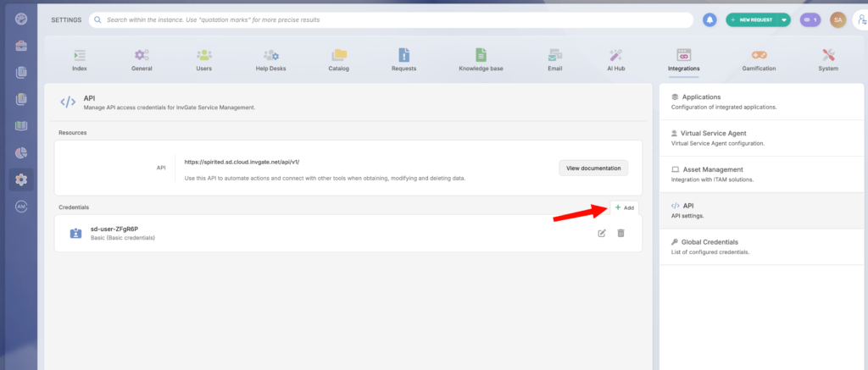Expand the New Request dropdown arrow
This screenshot has width=868, height=370.
784,20
